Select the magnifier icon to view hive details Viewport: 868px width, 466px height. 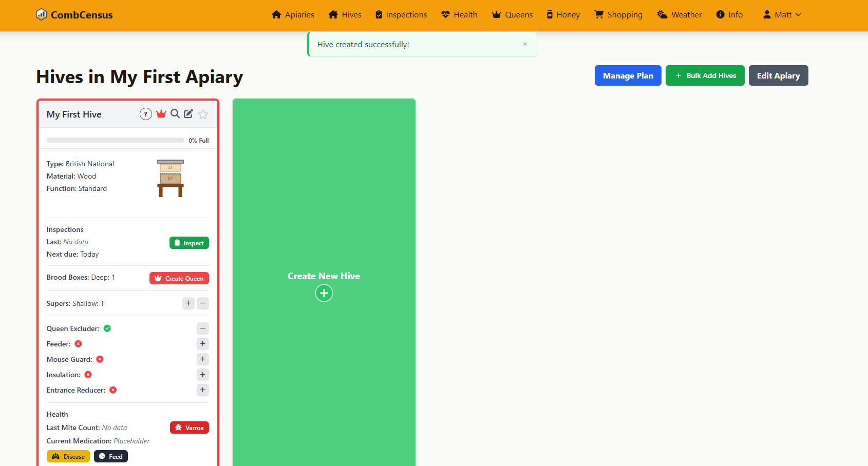pyautogui.click(x=175, y=113)
